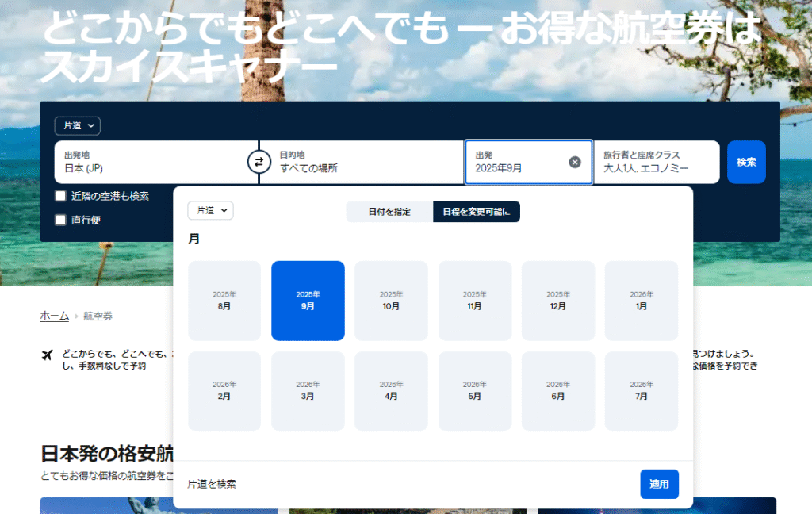Choose 2026年 5月 month tile
This screenshot has width=812, height=514.
coord(475,391)
